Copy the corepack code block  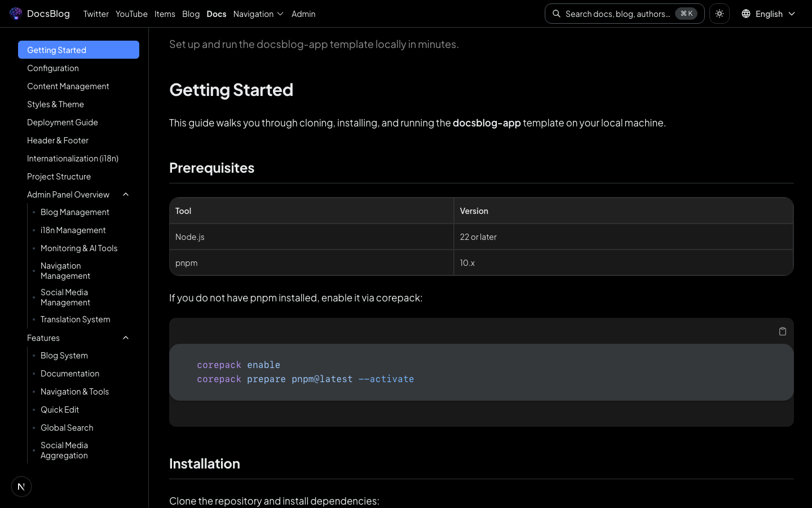point(783,331)
